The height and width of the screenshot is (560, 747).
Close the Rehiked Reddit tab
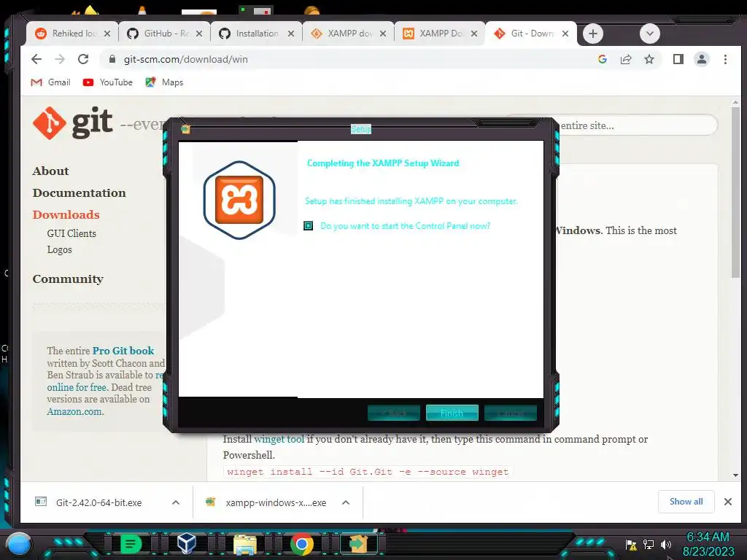point(107,34)
